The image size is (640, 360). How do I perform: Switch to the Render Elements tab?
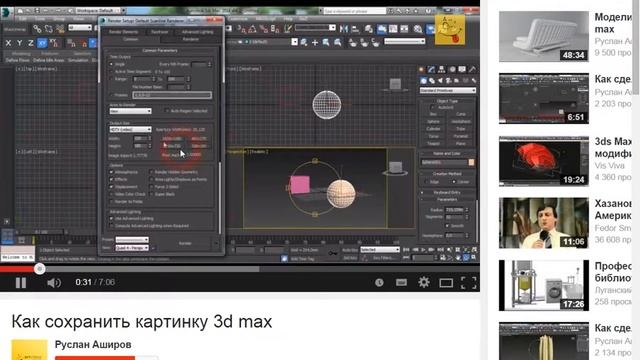(123, 31)
